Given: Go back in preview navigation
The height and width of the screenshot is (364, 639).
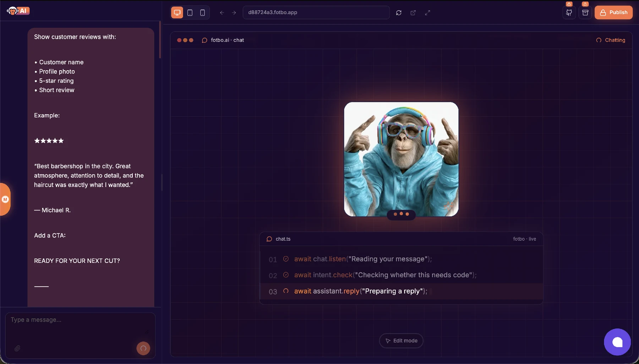Looking at the screenshot, I should 222,12.
